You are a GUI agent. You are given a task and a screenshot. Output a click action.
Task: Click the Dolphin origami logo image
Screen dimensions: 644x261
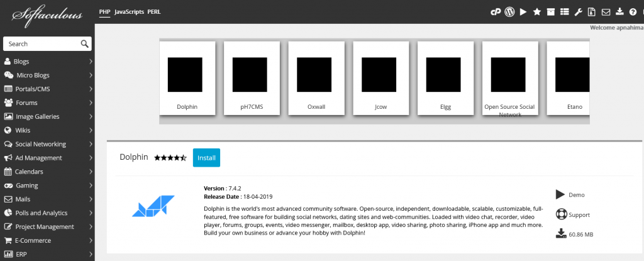click(x=153, y=206)
